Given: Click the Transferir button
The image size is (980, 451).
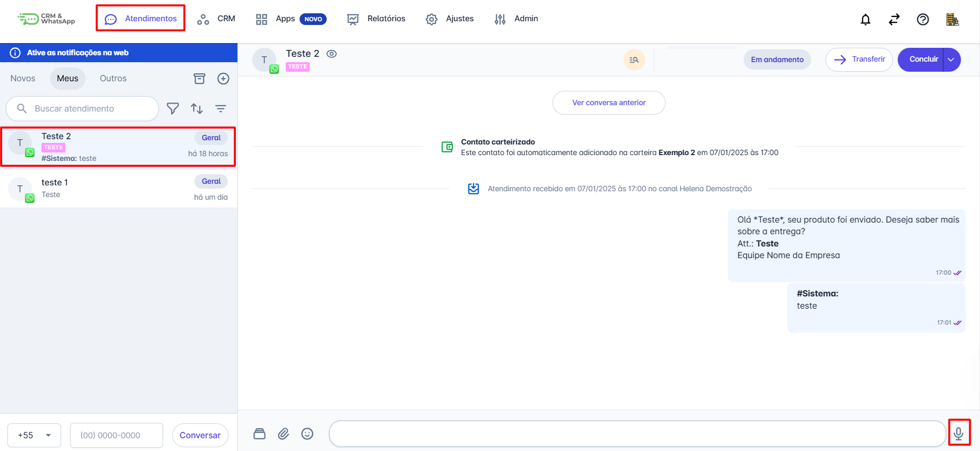Looking at the screenshot, I should (859, 59).
